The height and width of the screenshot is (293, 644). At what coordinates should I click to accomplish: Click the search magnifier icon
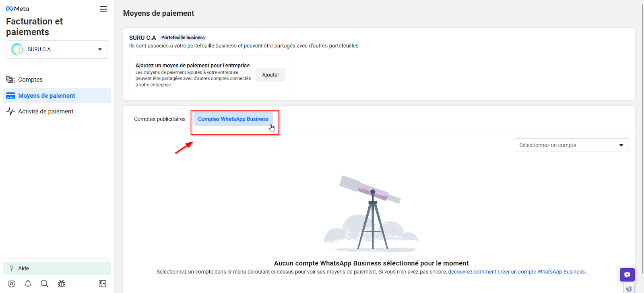(45, 284)
